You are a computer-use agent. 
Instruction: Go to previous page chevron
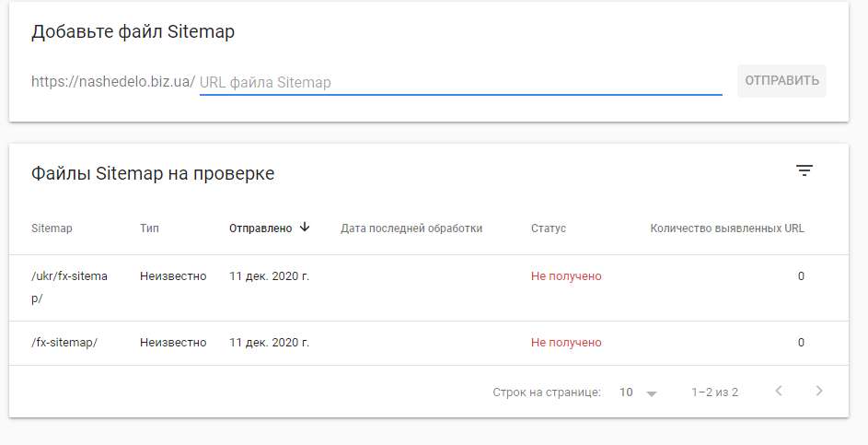779,392
